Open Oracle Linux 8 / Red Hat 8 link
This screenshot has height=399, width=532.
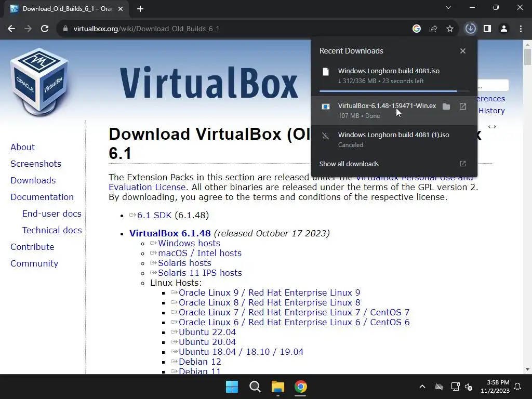click(x=270, y=302)
